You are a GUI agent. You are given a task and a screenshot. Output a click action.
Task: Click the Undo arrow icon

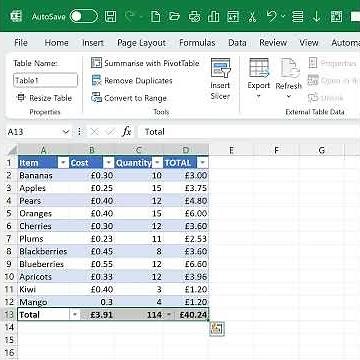tap(272, 16)
